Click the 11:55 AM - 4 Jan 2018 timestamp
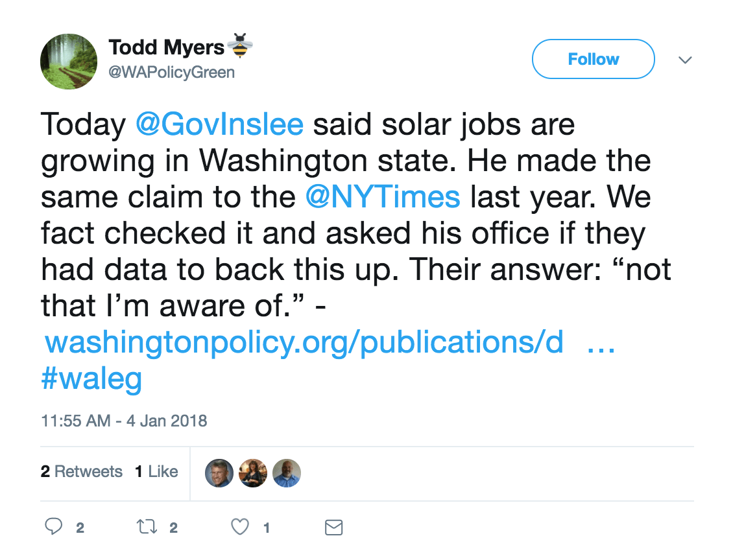This screenshot has width=733, height=560. 124,421
